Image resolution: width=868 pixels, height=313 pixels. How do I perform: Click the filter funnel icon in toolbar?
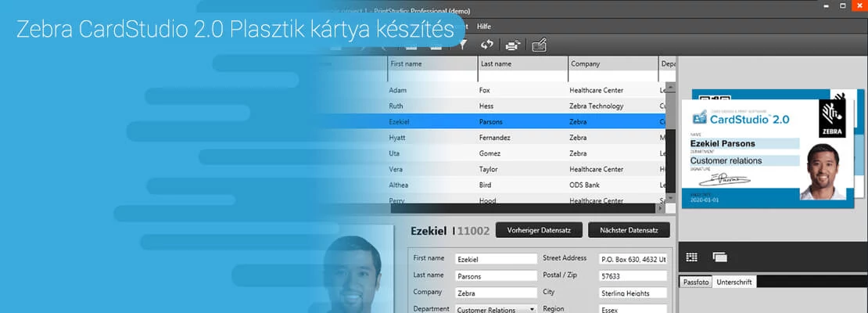click(464, 45)
